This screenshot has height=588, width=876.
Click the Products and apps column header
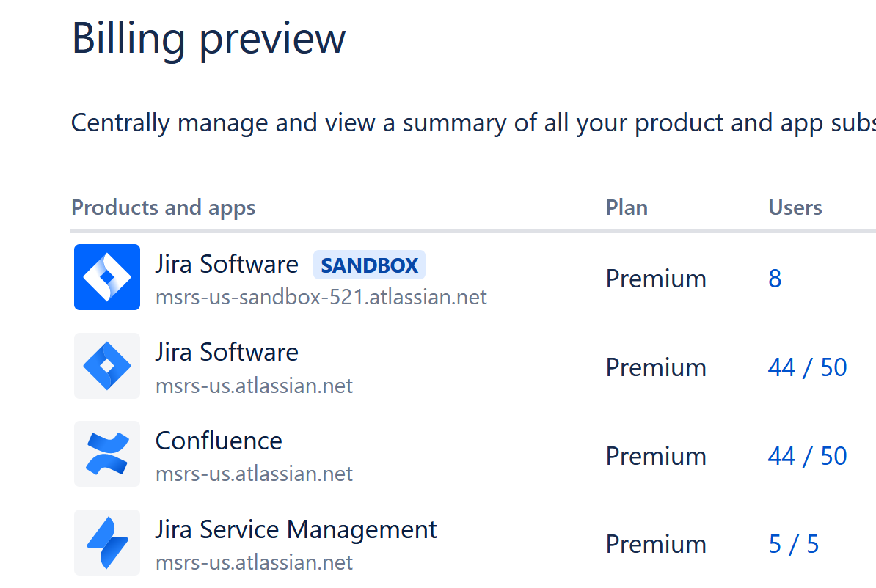pos(163,207)
